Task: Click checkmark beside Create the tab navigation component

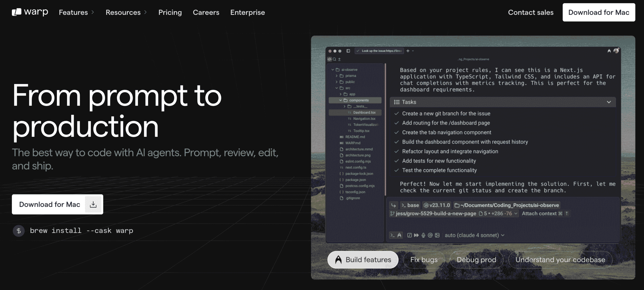Action: pos(396,132)
